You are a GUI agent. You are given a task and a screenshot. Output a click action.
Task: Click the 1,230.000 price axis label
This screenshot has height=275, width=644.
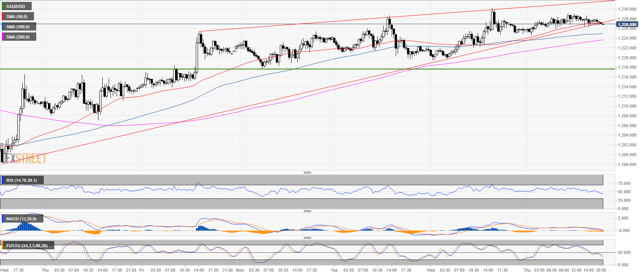(627, 9)
